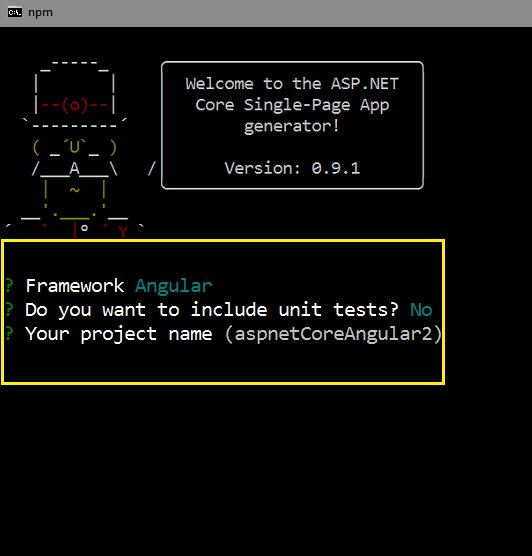The height and width of the screenshot is (556, 532).
Task: Click the green question mark beside unit tests
Action: [9, 310]
